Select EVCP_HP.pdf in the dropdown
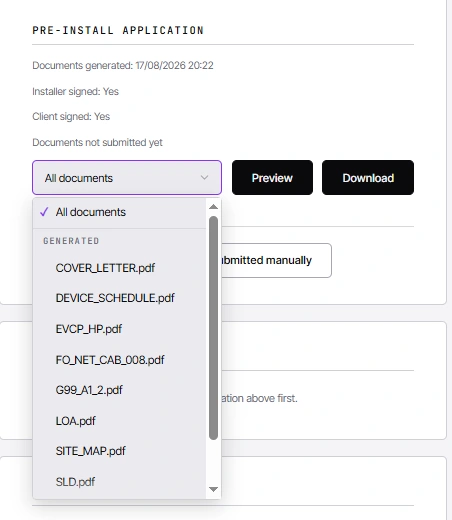The width and height of the screenshot is (452, 520). coord(119,329)
